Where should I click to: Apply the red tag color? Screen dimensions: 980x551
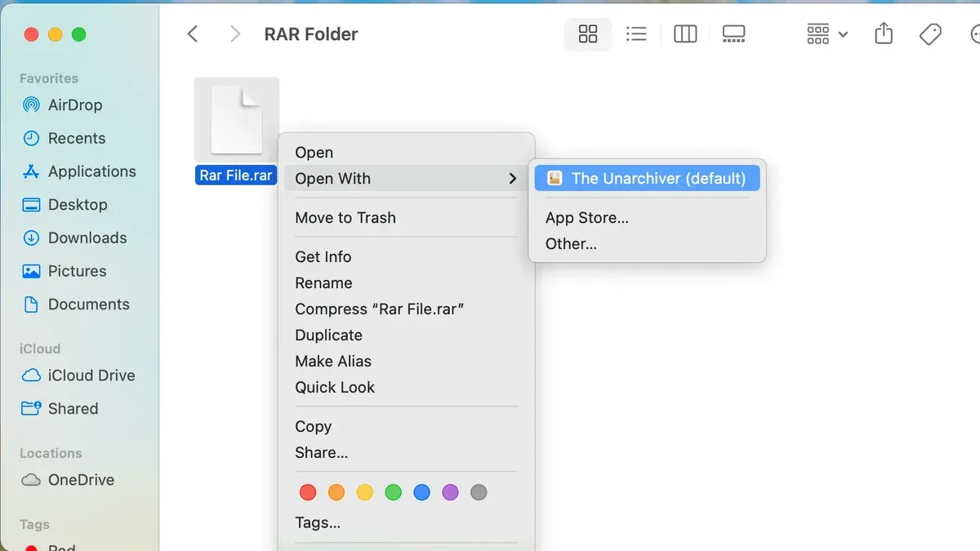click(308, 492)
